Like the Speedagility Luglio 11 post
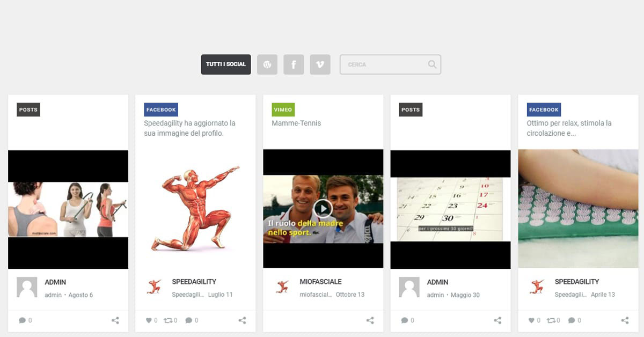Image resolution: width=644 pixels, height=337 pixels. pyautogui.click(x=152, y=320)
